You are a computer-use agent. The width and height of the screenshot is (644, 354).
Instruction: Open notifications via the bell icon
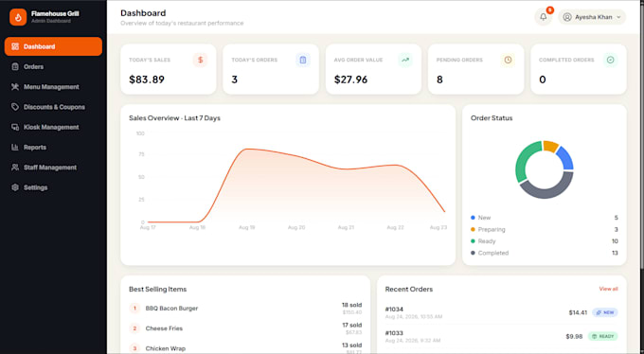tap(543, 17)
